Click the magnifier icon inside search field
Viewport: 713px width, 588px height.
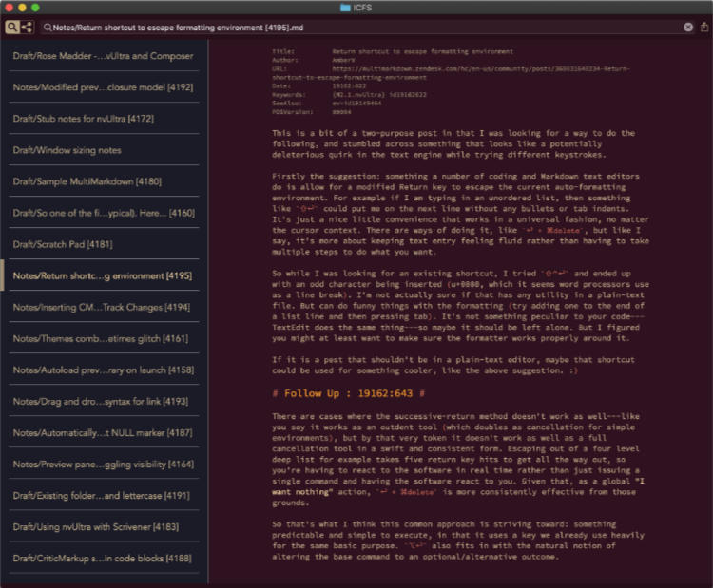48,28
